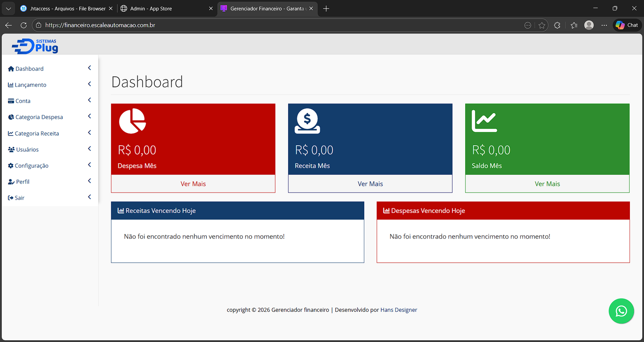Image resolution: width=644 pixels, height=342 pixels.
Task: Click Ver Mais under Despesa Mês
Action: tap(193, 184)
